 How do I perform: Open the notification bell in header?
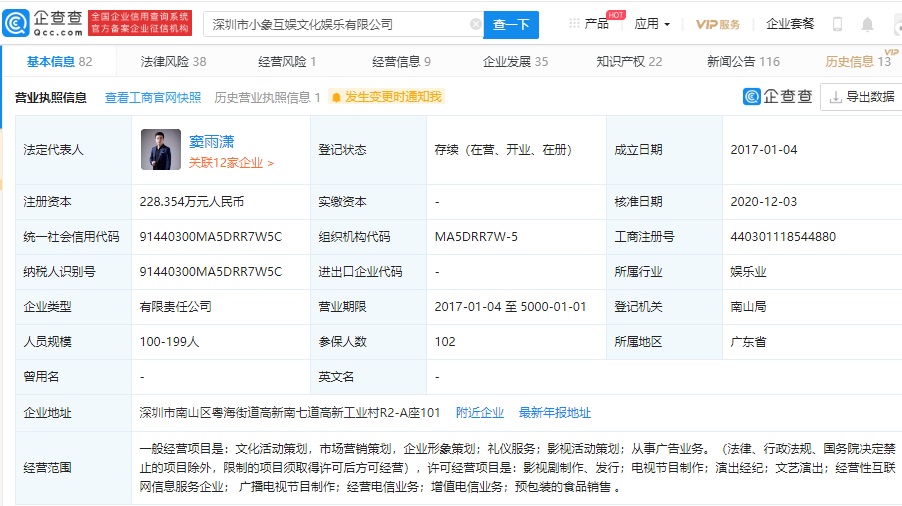868,23
